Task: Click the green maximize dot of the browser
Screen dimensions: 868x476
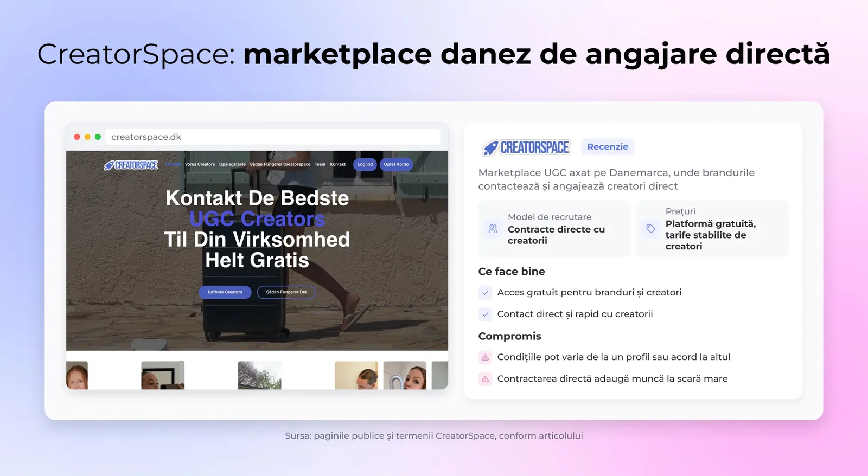Action: [98, 137]
